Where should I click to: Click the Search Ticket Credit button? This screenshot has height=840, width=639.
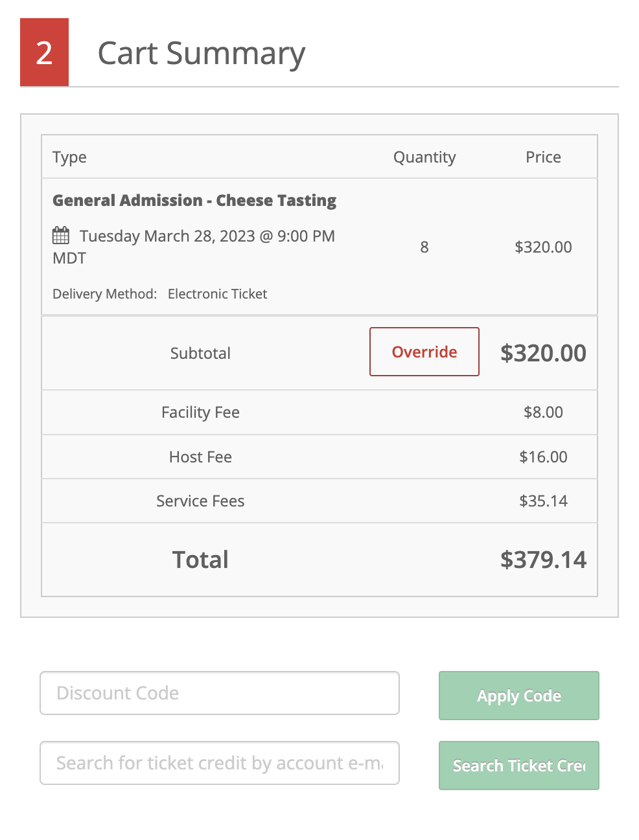pyautogui.click(x=519, y=766)
